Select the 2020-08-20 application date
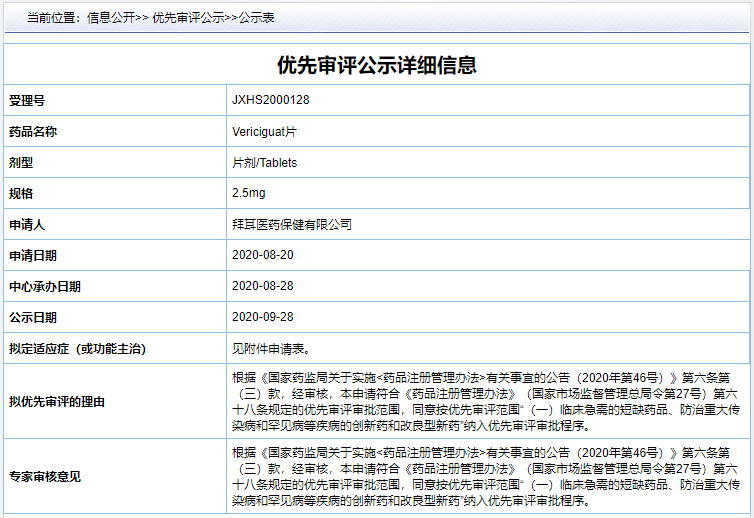The height and width of the screenshot is (518, 754). click(263, 255)
